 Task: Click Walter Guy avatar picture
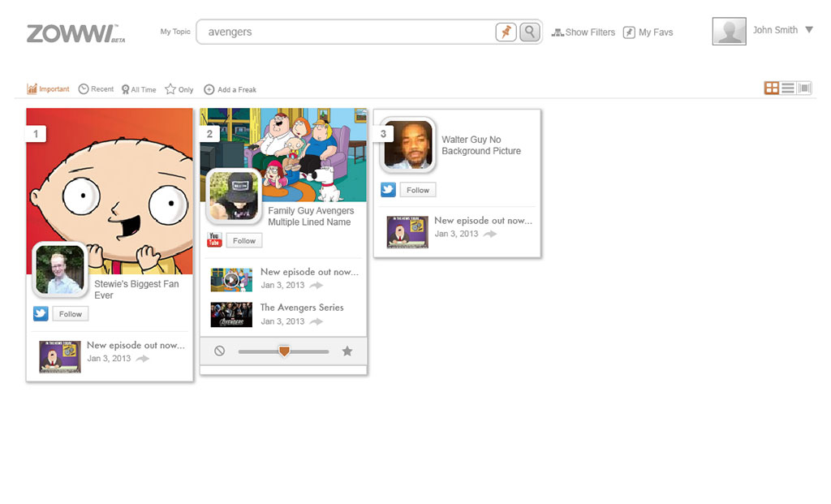407,144
